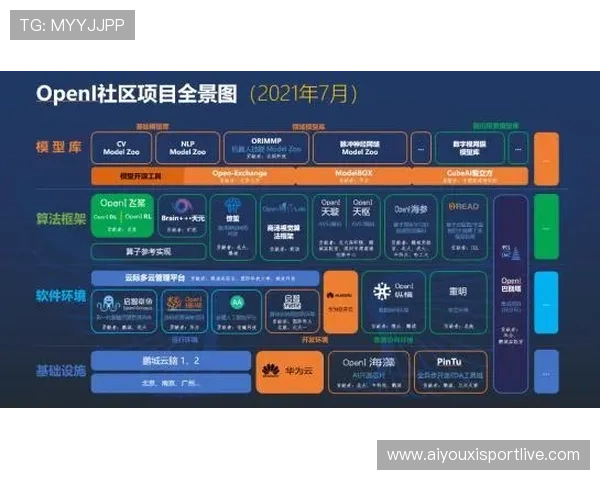Viewport: 600px width, 480px height.
Task: Click the octopus icon beside 启智章鱼
Action: [x=109, y=303]
